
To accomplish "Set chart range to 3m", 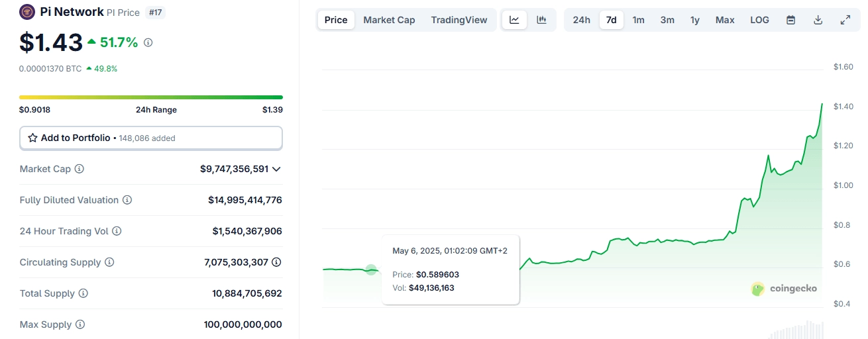I will pyautogui.click(x=667, y=20).
